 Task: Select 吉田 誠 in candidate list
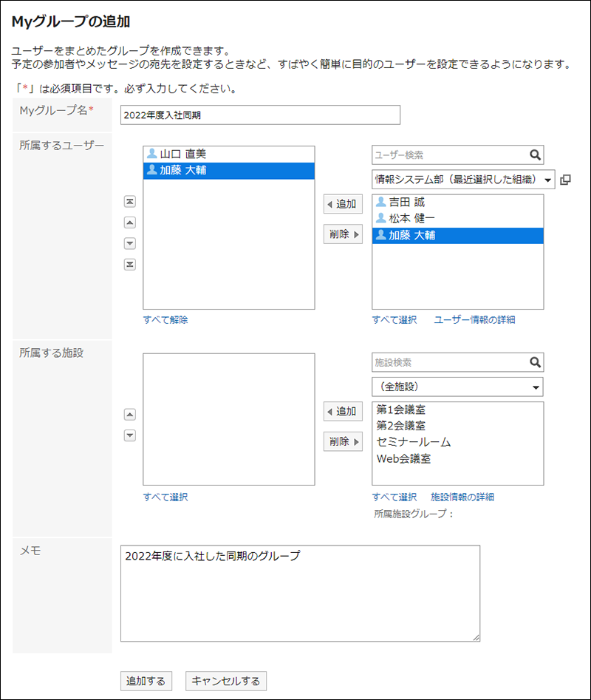[457, 203]
